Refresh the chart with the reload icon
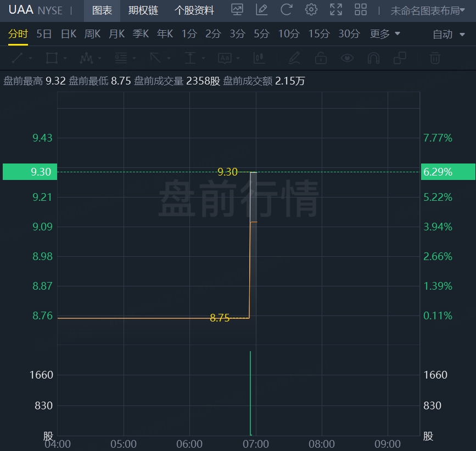Screen dimensions: 476x451 click(286, 10)
